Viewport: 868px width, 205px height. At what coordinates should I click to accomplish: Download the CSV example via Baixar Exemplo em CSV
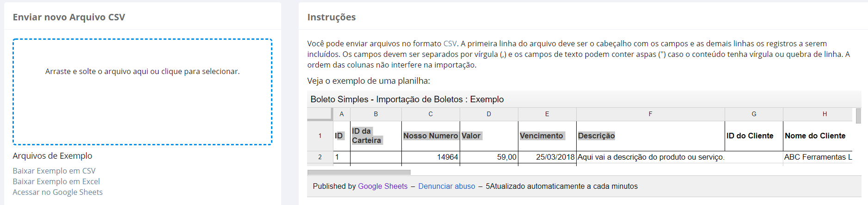(x=54, y=171)
